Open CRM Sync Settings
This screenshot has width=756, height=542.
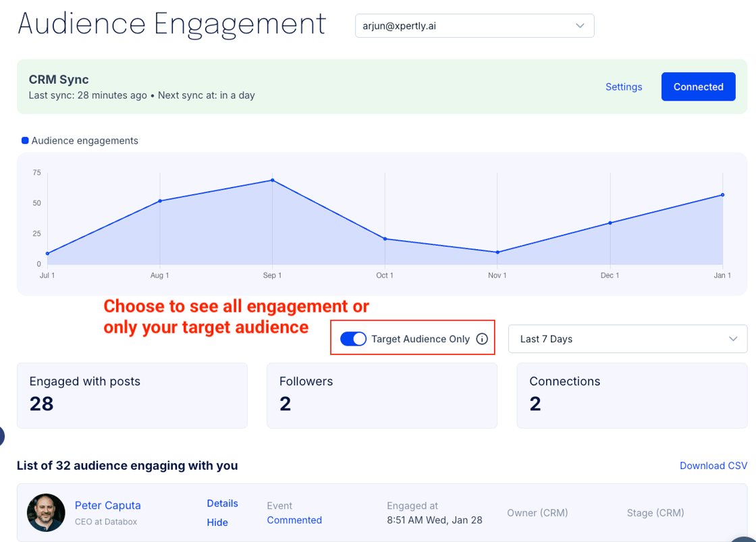pos(623,86)
